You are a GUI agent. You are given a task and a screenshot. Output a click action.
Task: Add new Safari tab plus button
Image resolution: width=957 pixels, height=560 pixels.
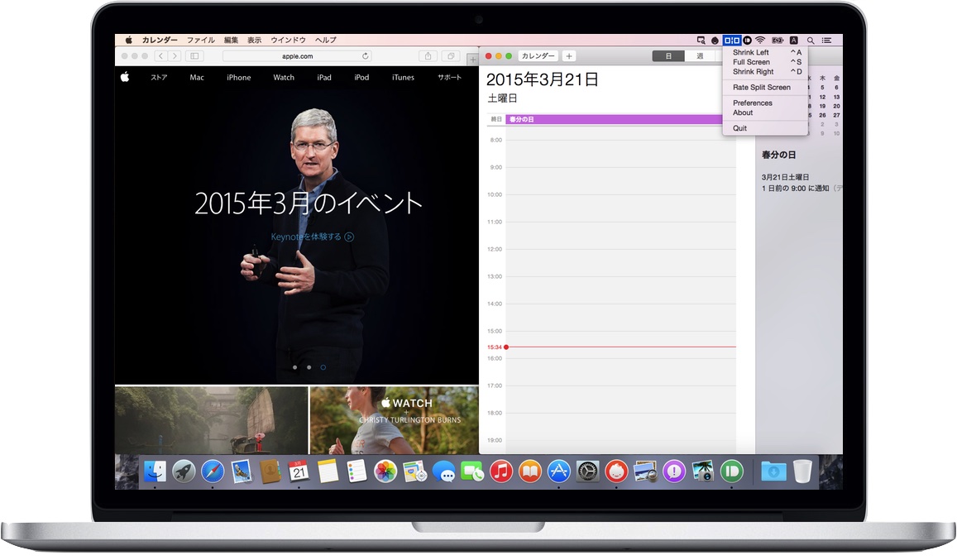click(472, 60)
